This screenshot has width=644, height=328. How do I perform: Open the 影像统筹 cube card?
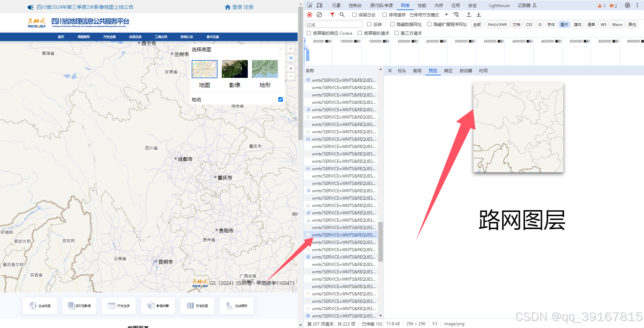pos(158,306)
